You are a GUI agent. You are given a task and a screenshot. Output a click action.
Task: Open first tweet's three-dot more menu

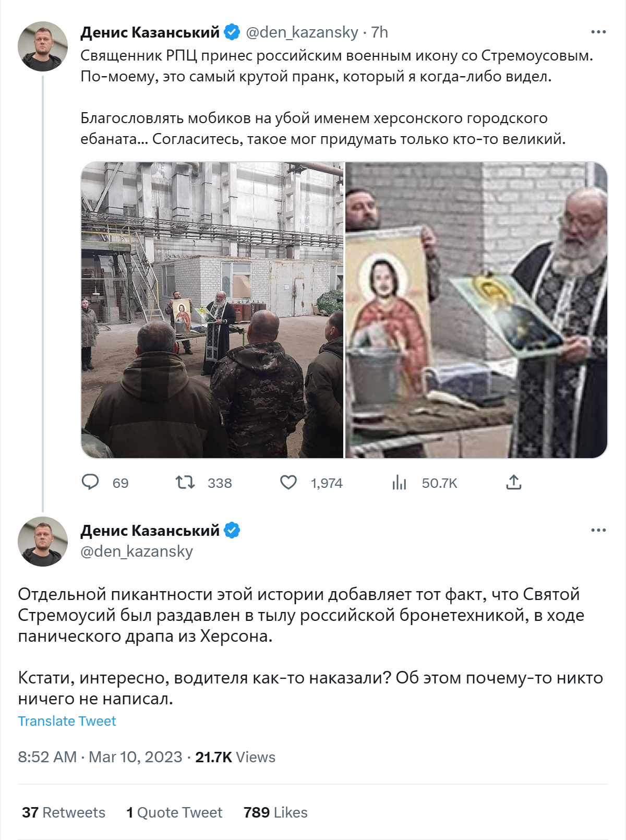tap(598, 32)
